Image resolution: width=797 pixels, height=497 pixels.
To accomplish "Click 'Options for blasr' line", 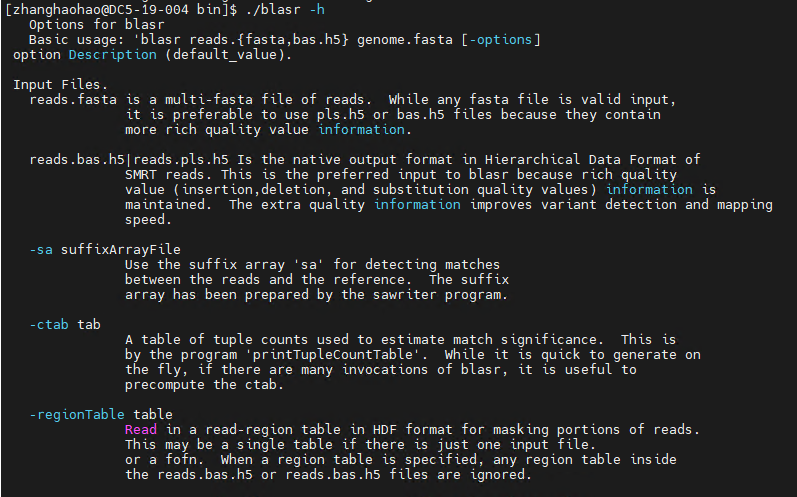I will coord(97,24).
